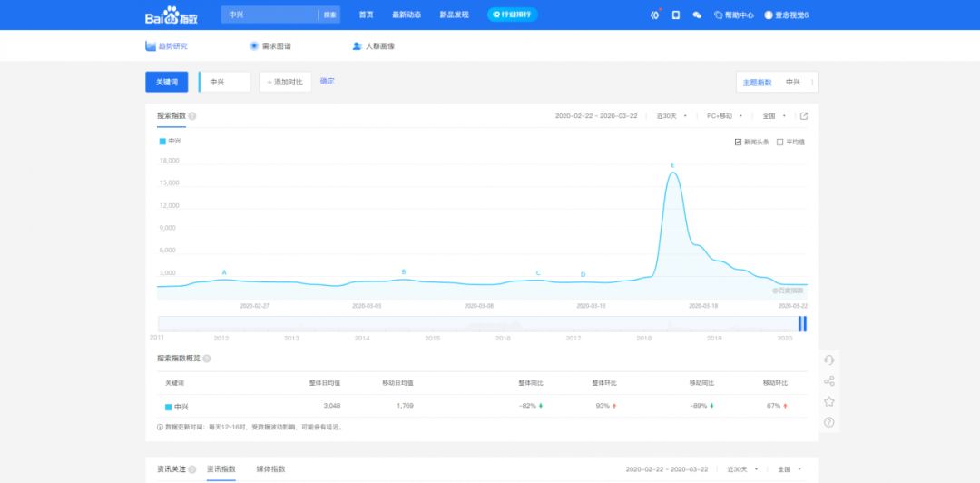Click the 中兴 keyword input field
The height and width of the screenshot is (483, 980).
(224, 82)
